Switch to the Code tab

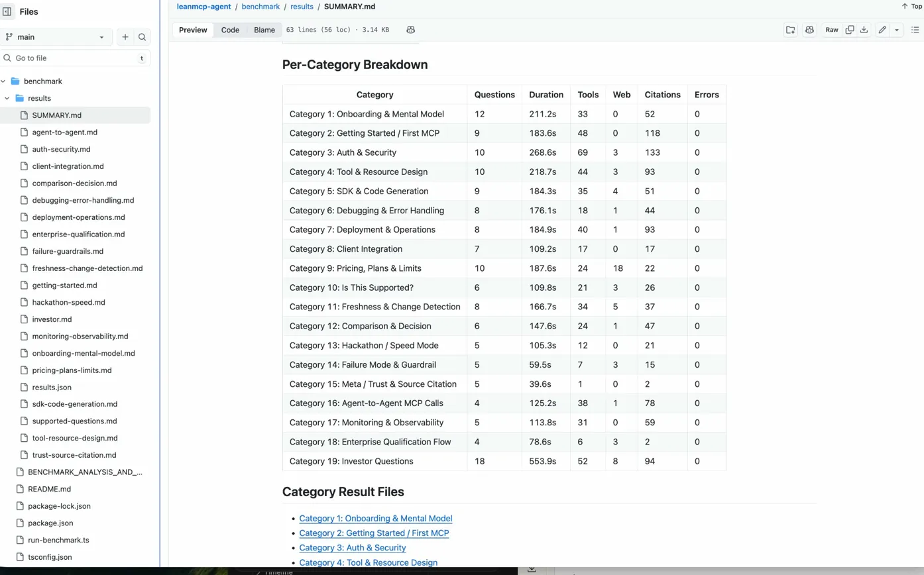pyautogui.click(x=230, y=30)
